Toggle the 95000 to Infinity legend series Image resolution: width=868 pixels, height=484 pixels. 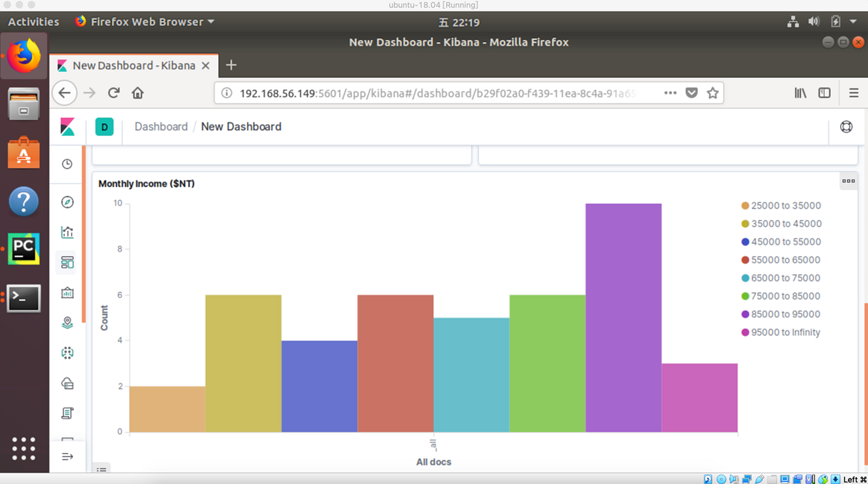781,332
